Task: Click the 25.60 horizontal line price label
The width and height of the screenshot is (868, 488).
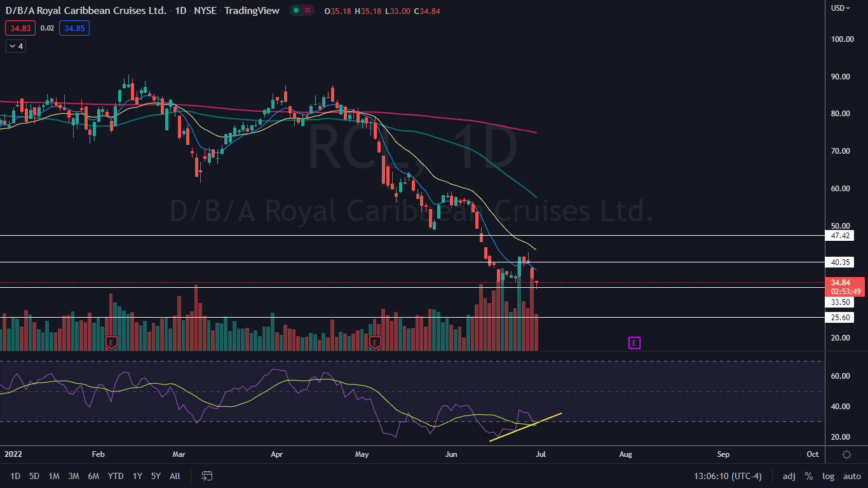Action: coord(839,317)
